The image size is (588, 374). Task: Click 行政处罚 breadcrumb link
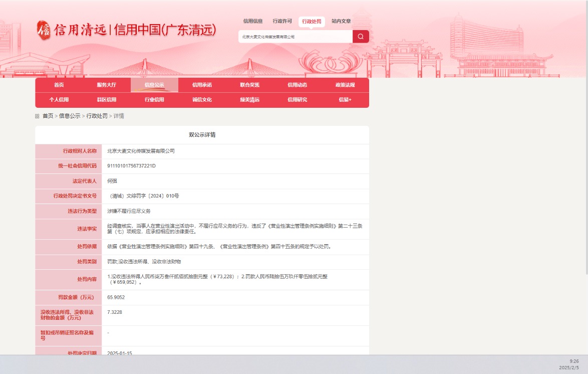point(97,116)
